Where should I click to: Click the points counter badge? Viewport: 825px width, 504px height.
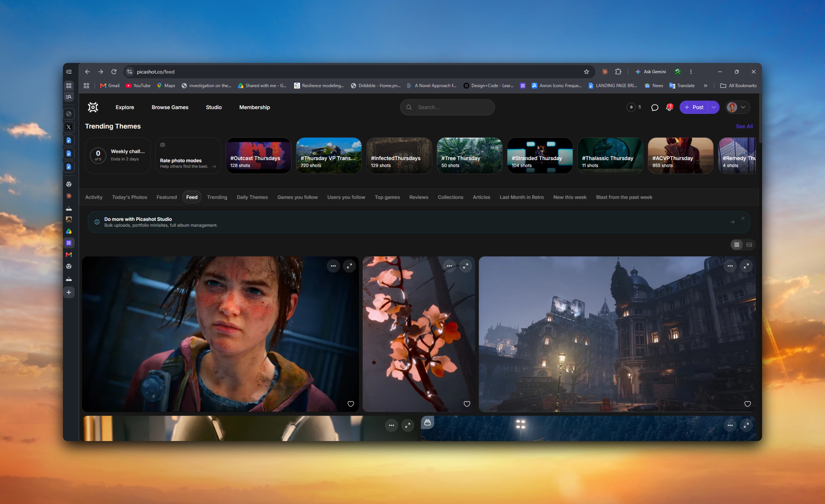click(x=634, y=107)
